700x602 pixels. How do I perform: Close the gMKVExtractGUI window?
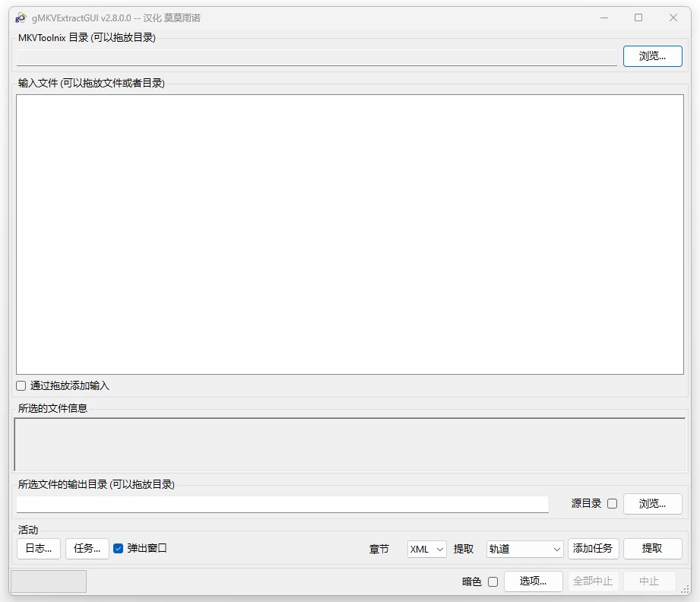point(673,17)
